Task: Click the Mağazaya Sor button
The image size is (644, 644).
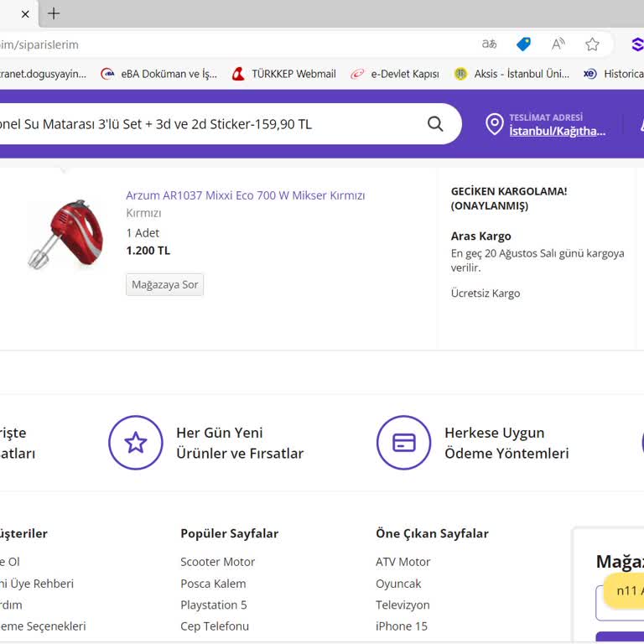Action: pos(164,284)
